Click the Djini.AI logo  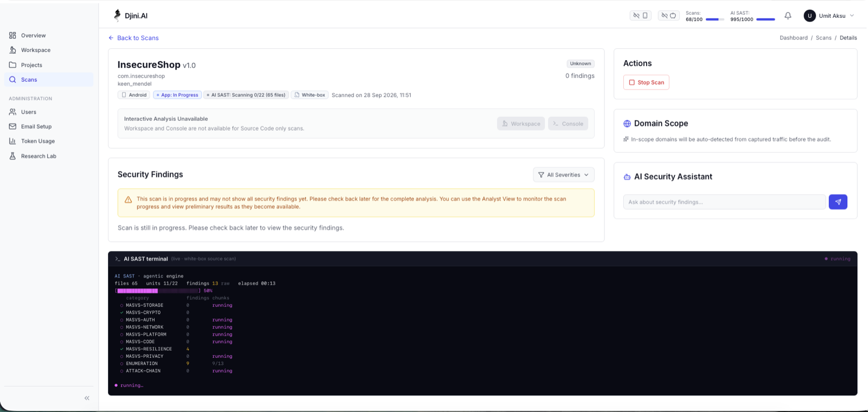(131, 15)
